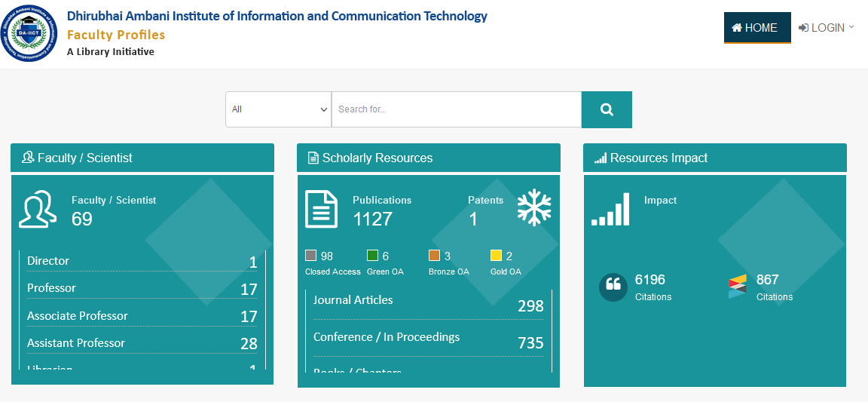The width and height of the screenshot is (868, 402).
Task: Click the Conference proceedings count 735
Action: pyautogui.click(x=530, y=343)
